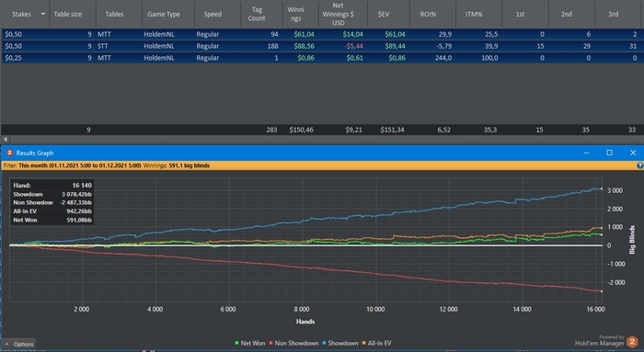The width and height of the screenshot is (644, 352).
Task: Toggle the Showdown legend series
Action: [x=340, y=343]
